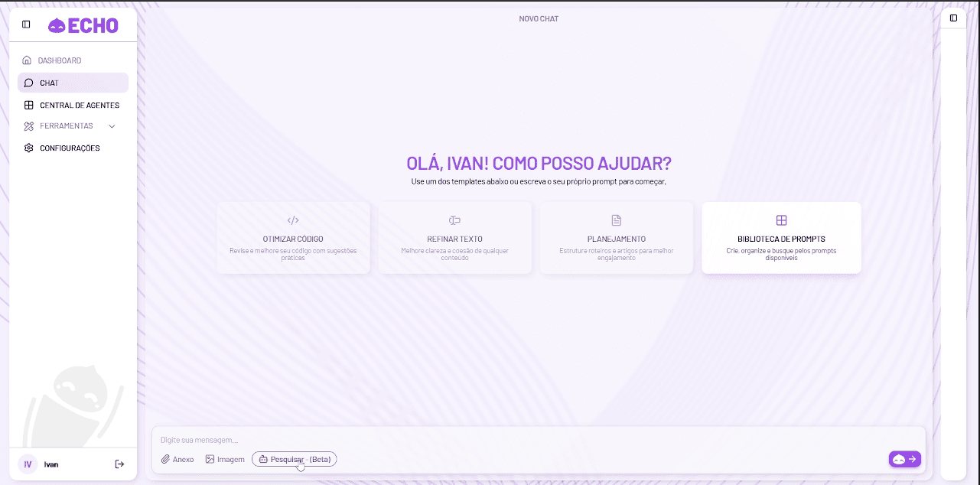Select Chat in the sidebar menu
This screenshot has width=980, height=485.
pyautogui.click(x=48, y=83)
